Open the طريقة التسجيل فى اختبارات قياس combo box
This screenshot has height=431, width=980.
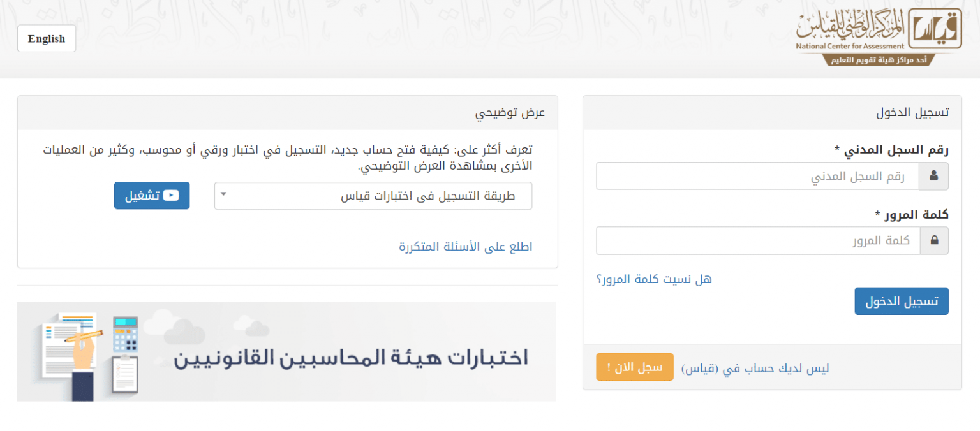373,196
